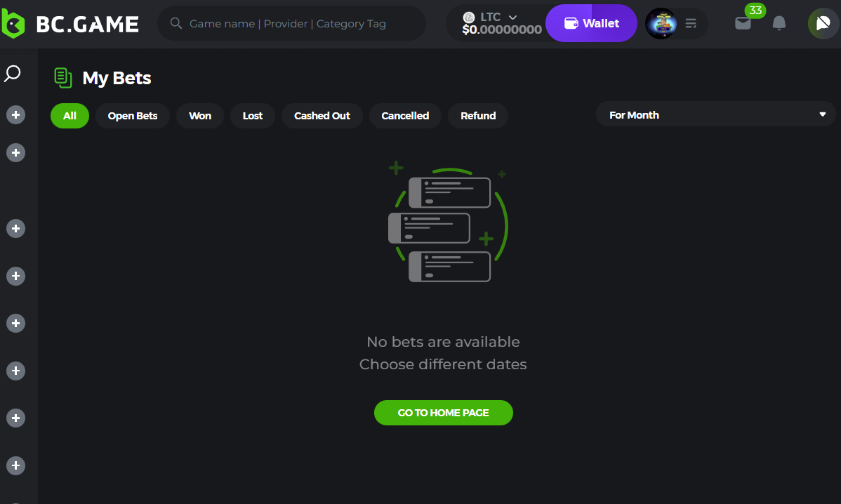Filter by Cancelled bets
841x504 pixels.
click(x=405, y=116)
